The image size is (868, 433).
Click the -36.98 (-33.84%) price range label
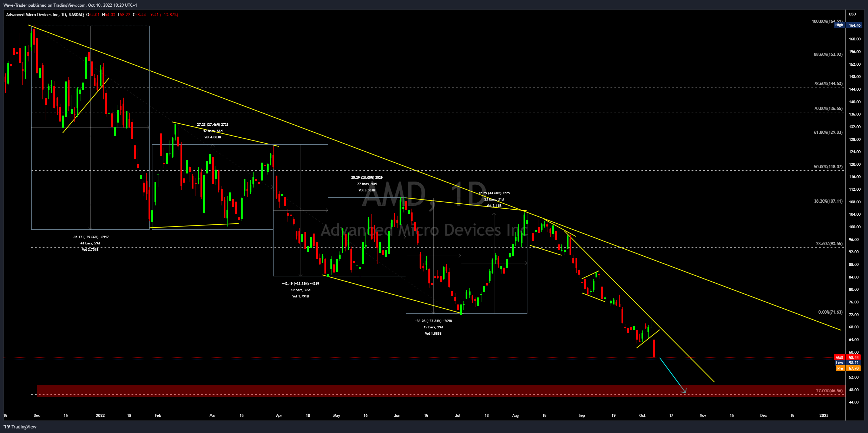click(x=433, y=321)
